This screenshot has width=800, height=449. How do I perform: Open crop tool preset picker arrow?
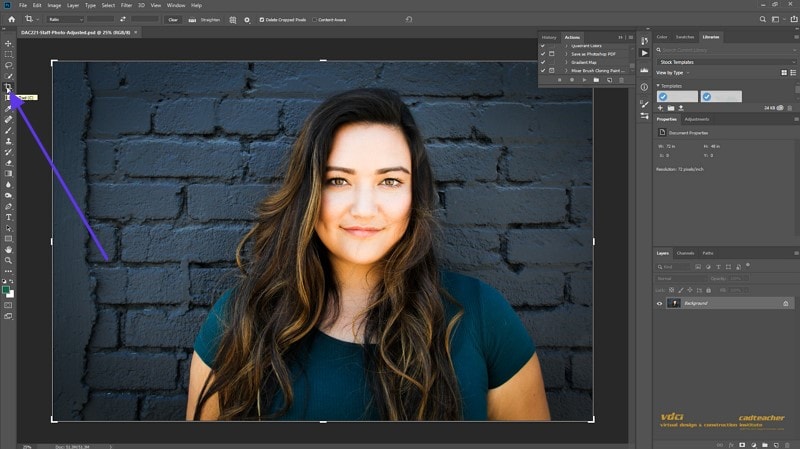click(38, 19)
